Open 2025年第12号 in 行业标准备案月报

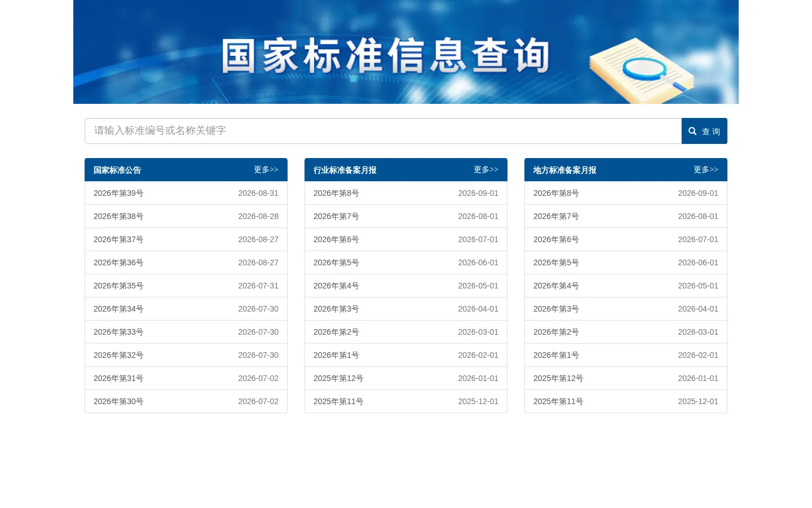pos(338,378)
